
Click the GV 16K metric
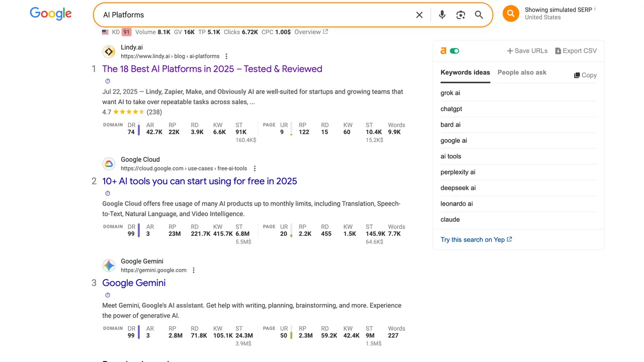click(x=184, y=32)
